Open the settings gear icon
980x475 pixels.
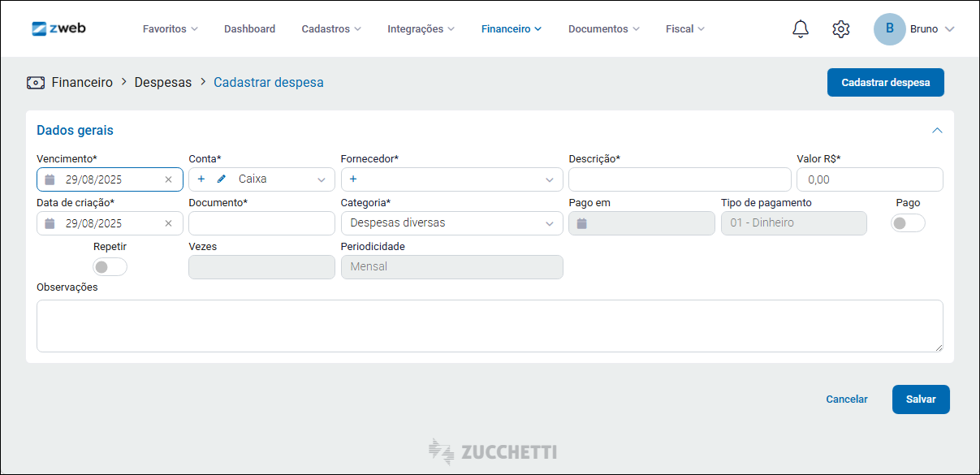point(841,29)
